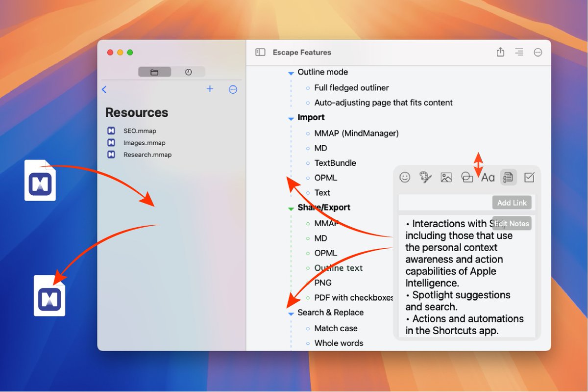
Task: Collapse the Share/Export section
Action: pos(291,208)
